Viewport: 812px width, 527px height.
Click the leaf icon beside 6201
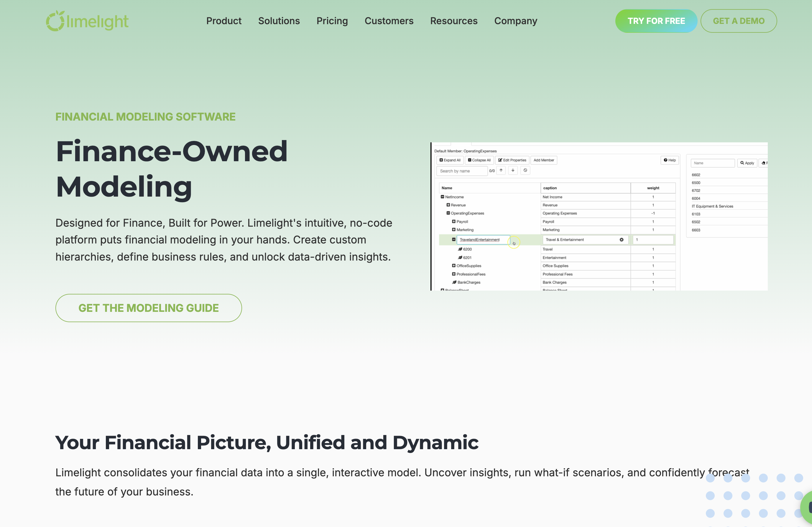[x=460, y=258]
